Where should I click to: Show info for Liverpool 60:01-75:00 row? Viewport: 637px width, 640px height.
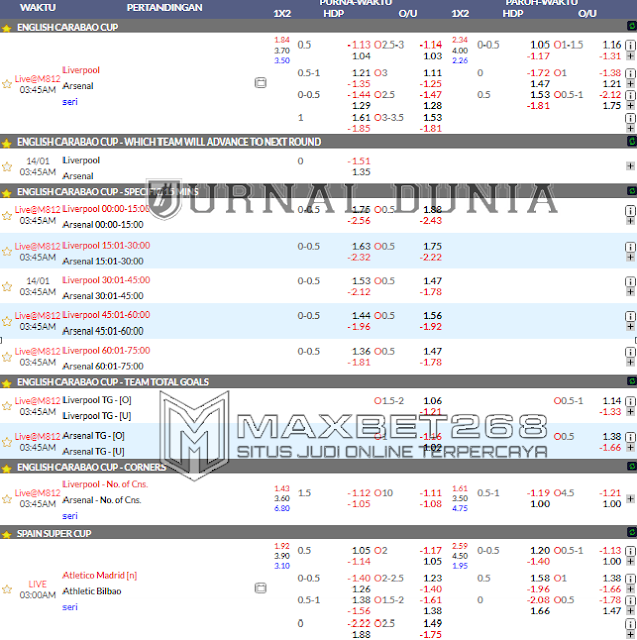click(x=630, y=352)
